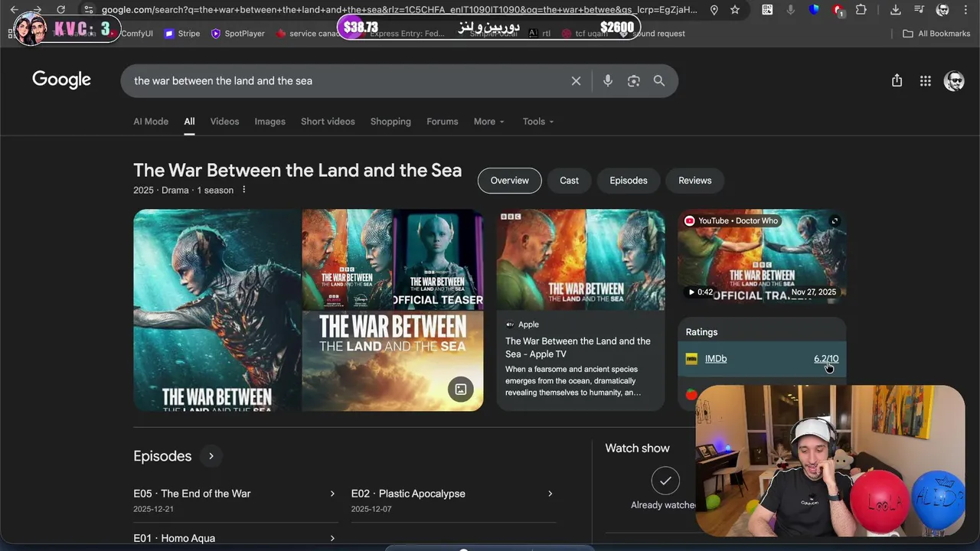Open the Chrome downloads icon
Screen dimensions: 980x551
(x=895, y=10)
